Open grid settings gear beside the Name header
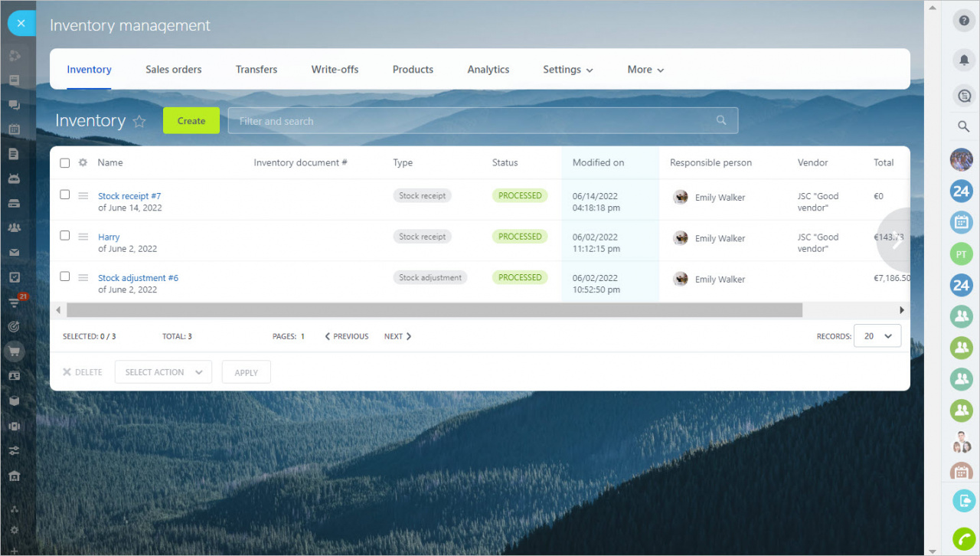Image resolution: width=980 pixels, height=556 pixels. pyautogui.click(x=83, y=162)
